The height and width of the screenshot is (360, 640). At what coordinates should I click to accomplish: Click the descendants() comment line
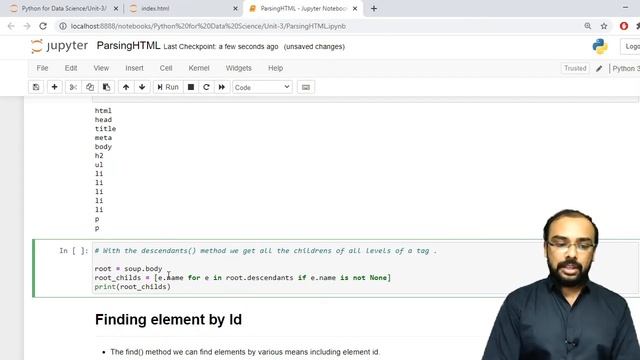(266, 251)
